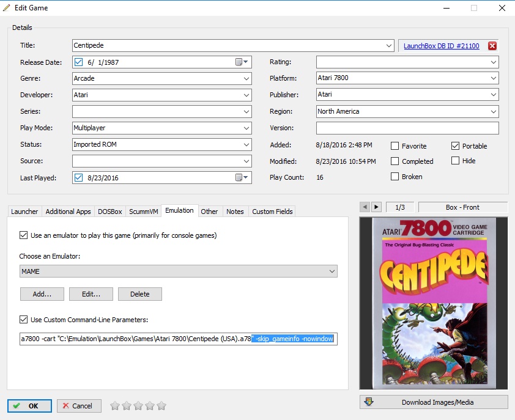Show the next image with right arrow
Screen dimensions: 515x420
pos(377,207)
